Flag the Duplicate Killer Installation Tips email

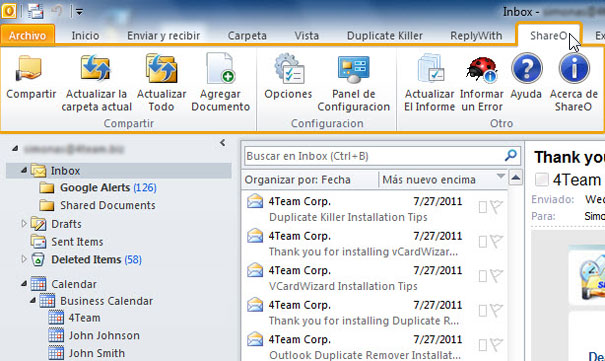click(497, 207)
